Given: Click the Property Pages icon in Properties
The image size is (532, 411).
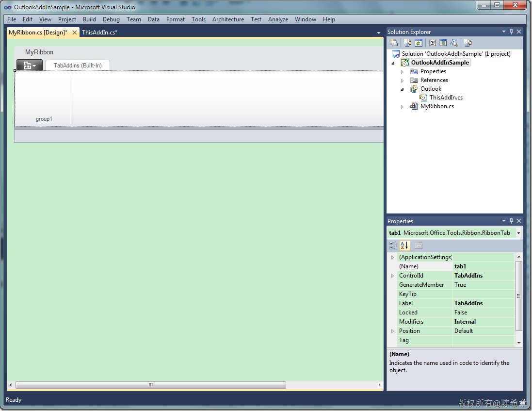Looking at the screenshot, I should pyautogui.click(x=419, y=246).
